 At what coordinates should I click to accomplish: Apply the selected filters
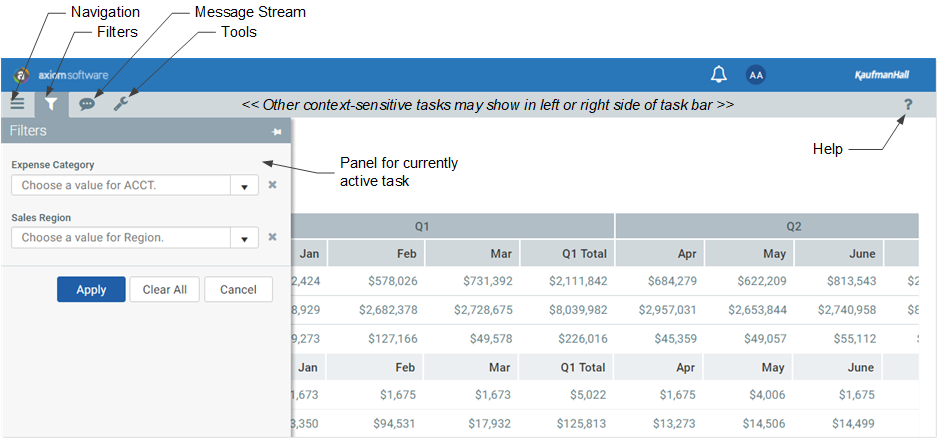pos(91,289)
